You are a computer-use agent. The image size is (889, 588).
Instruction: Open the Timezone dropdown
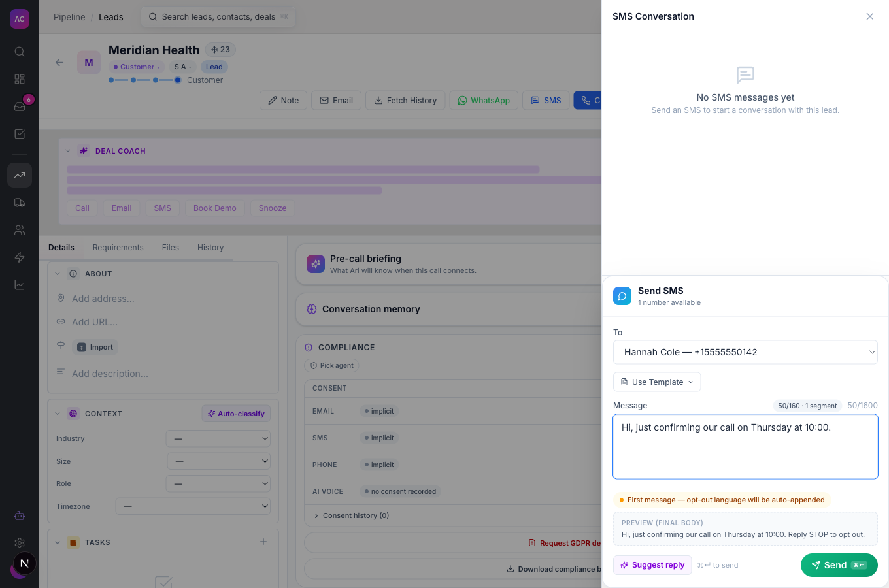[x=193, y=506]
